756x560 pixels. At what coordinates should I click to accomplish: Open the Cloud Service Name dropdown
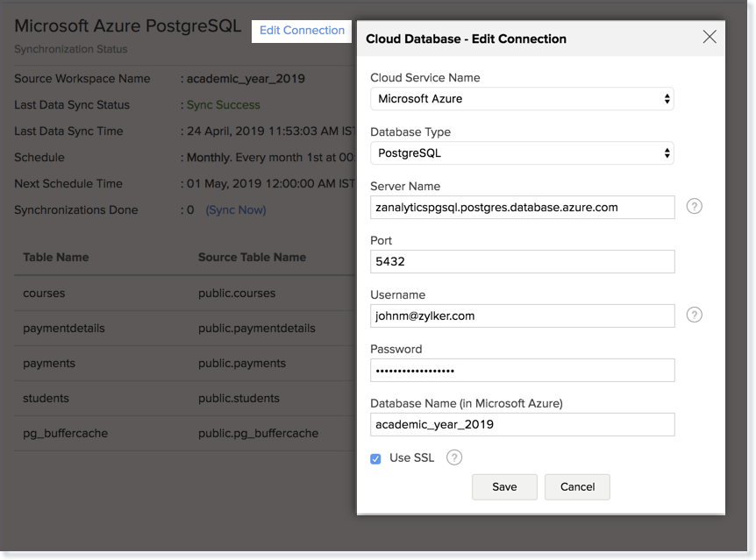coord(522,99)
